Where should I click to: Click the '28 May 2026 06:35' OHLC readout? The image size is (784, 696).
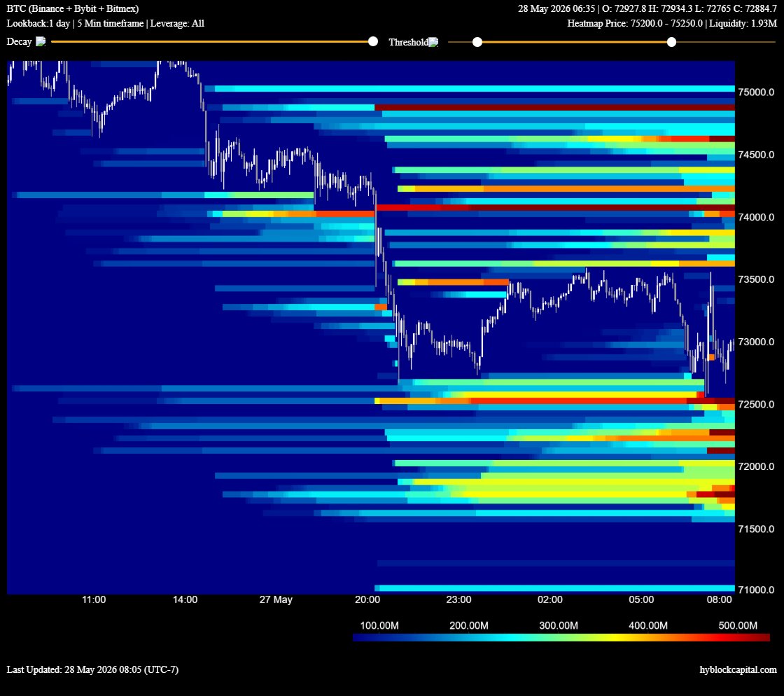647,8
